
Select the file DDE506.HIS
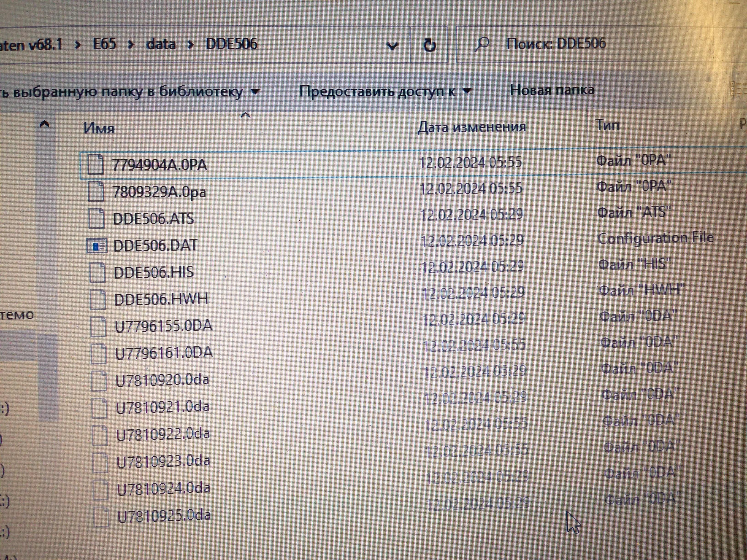(x=154, y=272)
